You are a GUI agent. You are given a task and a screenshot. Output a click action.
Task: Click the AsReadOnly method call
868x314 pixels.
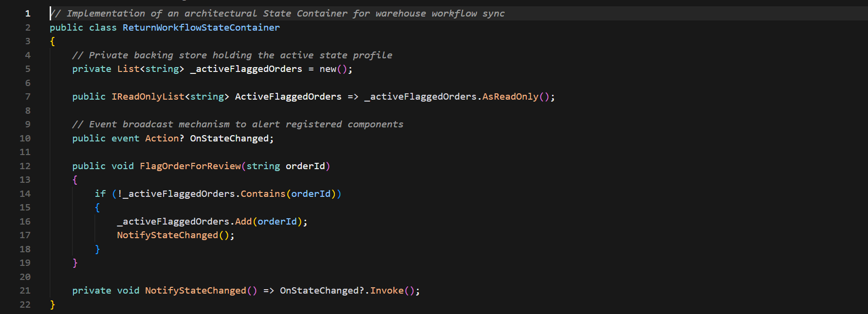click(510, 97)
